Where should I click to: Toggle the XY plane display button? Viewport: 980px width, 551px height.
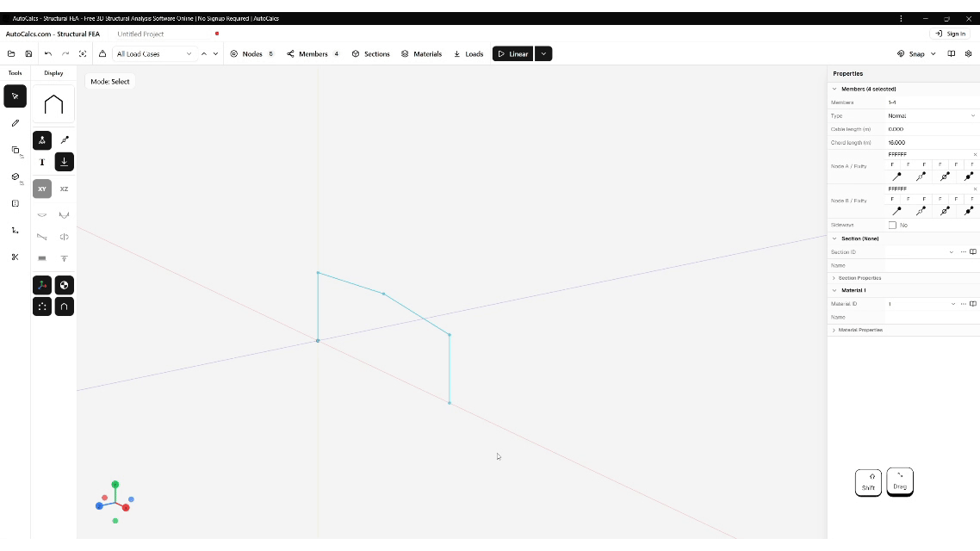pyautogui.click(x=41, y=189)
